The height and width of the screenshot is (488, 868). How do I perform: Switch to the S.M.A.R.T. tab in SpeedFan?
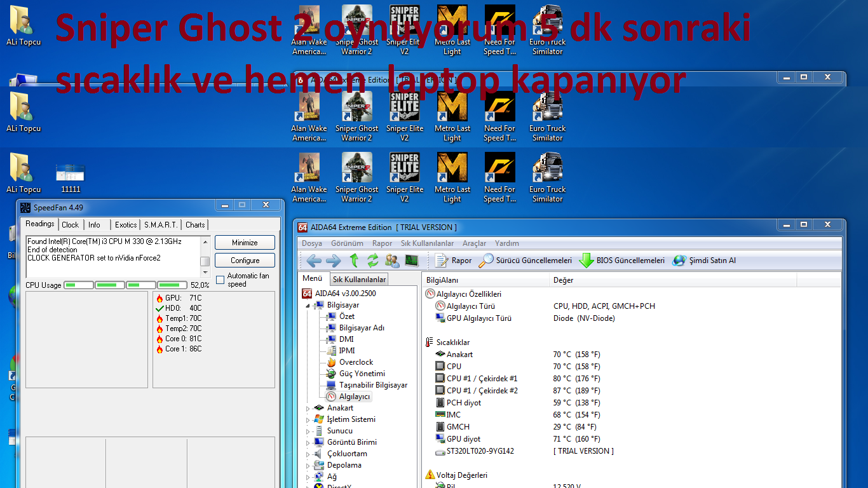[x=161, y=225]
